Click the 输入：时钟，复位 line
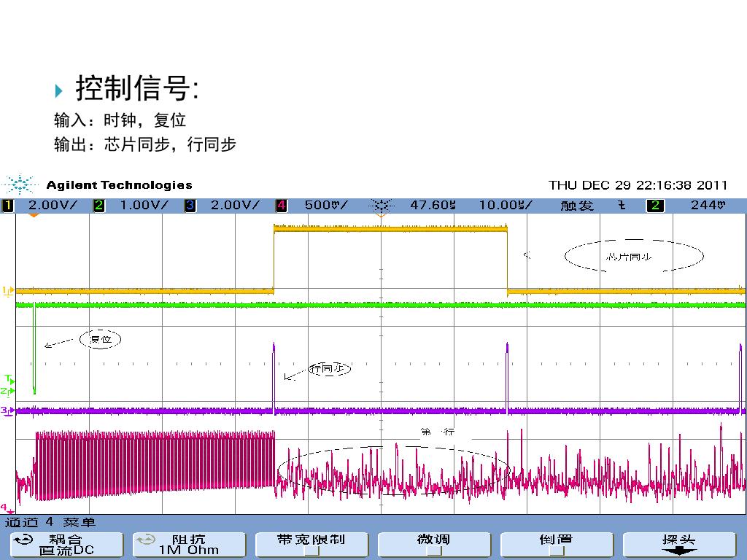Viewport: 747px width, 560px height. (x=120, y=120)
